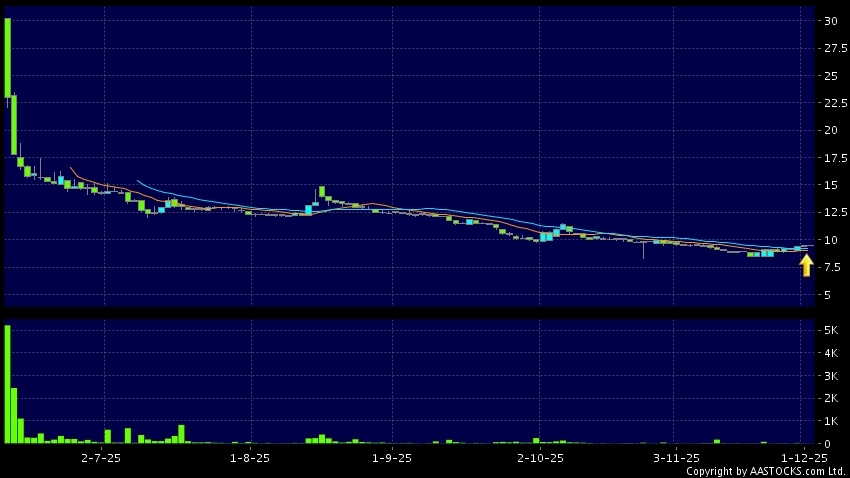850x478 pixels.
Task: Click the 1-12-25 date axis label
Action: point(805,458)
